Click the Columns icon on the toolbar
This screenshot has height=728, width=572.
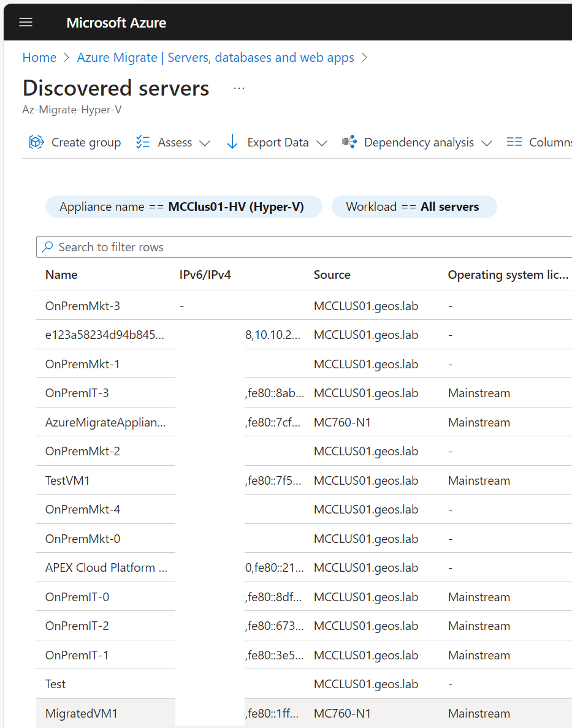click(x=514, y=142)
